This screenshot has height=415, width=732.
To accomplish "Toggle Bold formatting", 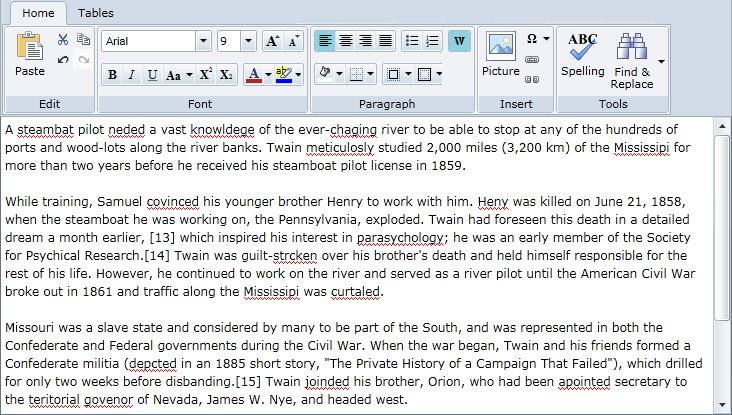I will pyautogui.click(x=112, y=75).
